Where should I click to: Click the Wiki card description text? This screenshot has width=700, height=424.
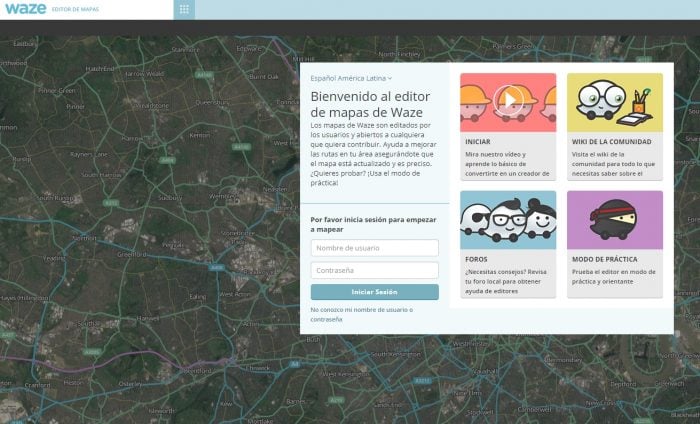[x=613, y=164]
